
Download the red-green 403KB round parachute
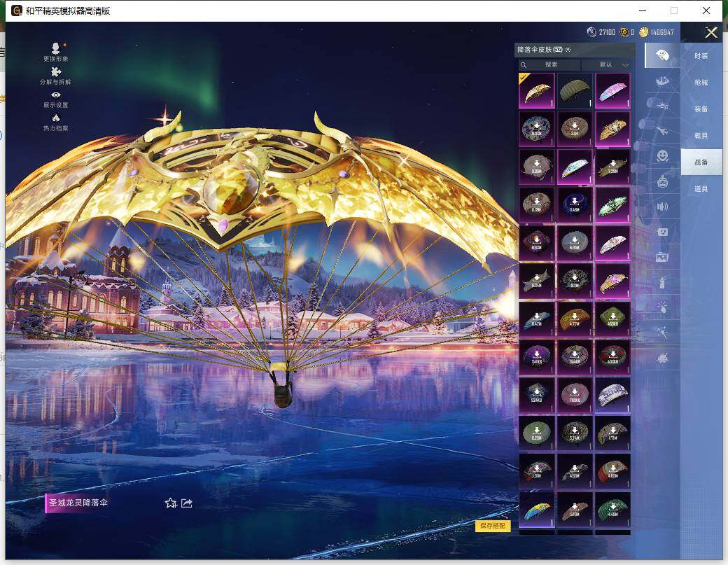pos(613,358)
